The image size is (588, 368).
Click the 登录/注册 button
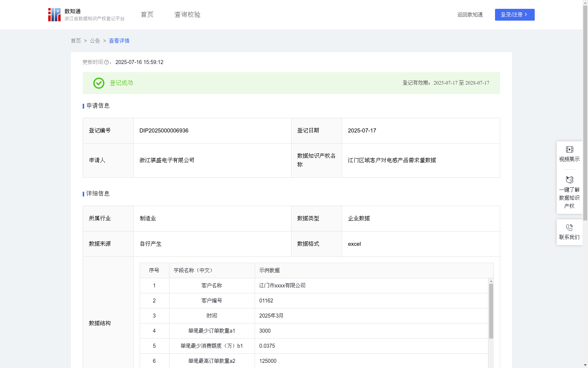[514, 15]
